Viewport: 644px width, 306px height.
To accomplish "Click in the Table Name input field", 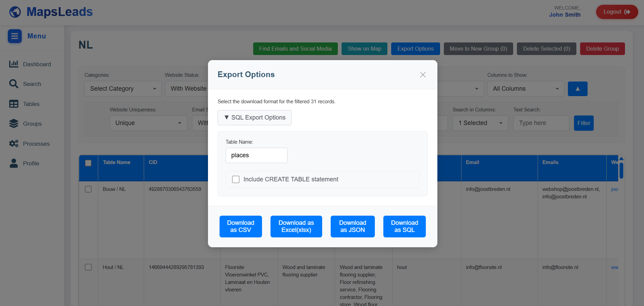I will (x=256, y=155).
